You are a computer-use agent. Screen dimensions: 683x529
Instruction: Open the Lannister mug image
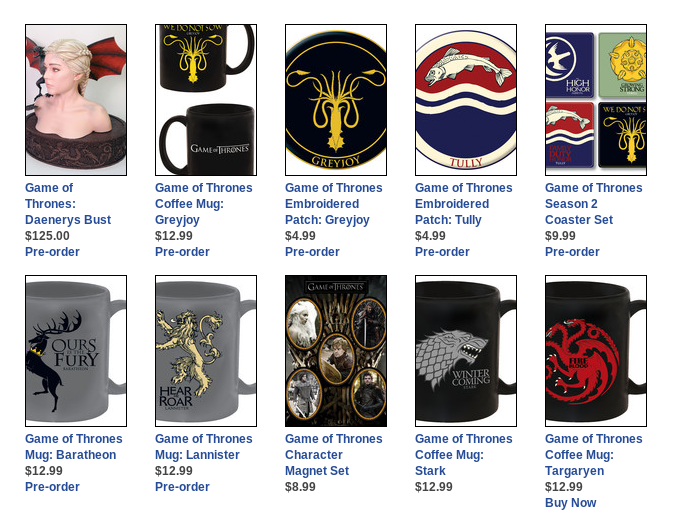pyautogui.click(x=206, y=351)
